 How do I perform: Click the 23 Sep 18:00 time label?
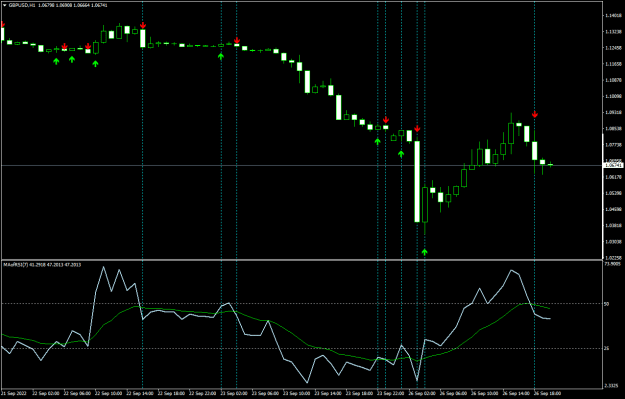[x=360, y=393]
